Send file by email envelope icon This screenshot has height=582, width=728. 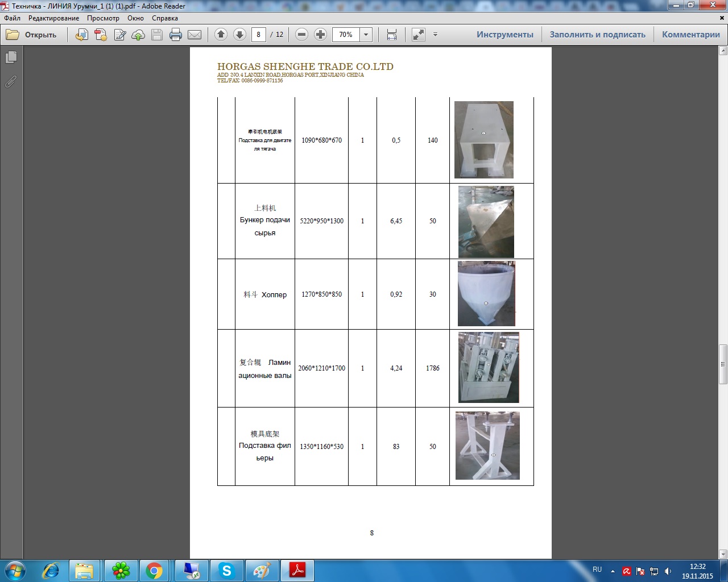coord(195,35)
